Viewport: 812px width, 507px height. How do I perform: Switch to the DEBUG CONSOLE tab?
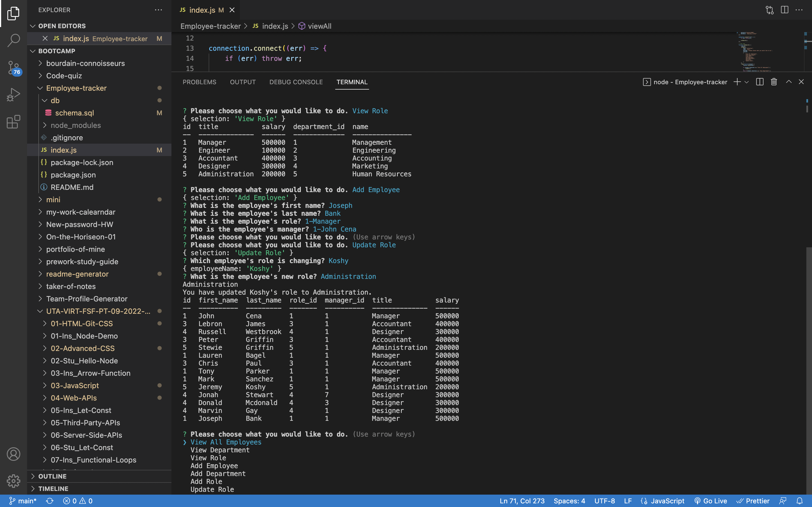(295, 82)
